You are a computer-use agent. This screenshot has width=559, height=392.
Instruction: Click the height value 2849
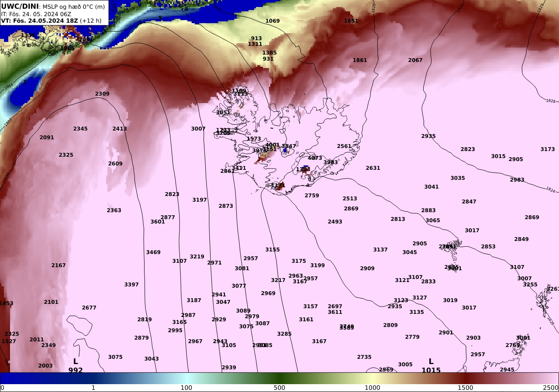coord(521,239)
